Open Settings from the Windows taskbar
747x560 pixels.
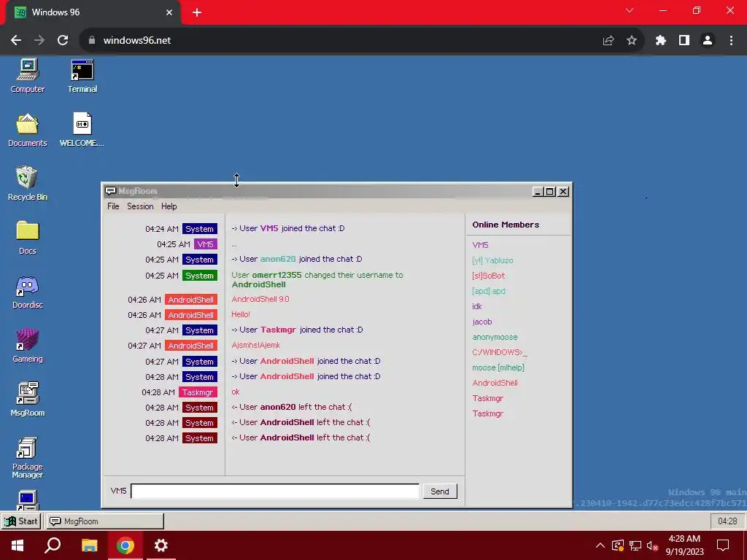[x=161, y=545]
